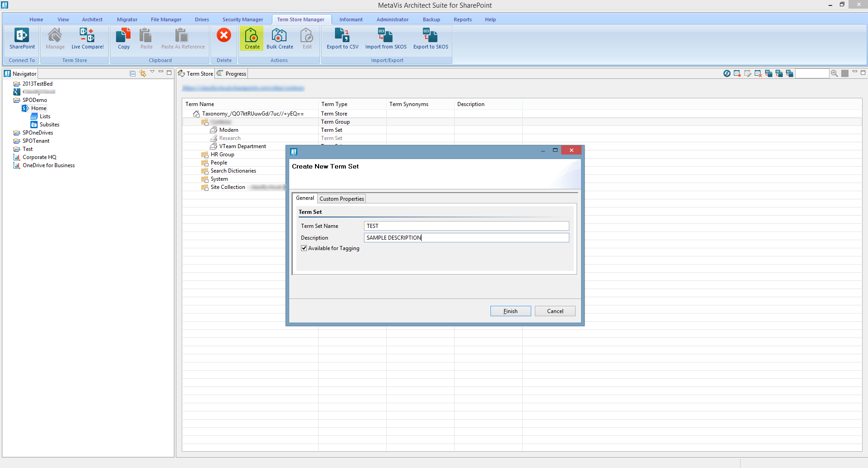The image size is (868, 468).
Task: Click the Import from SKOS icon
Action: (x=385, y=38)
